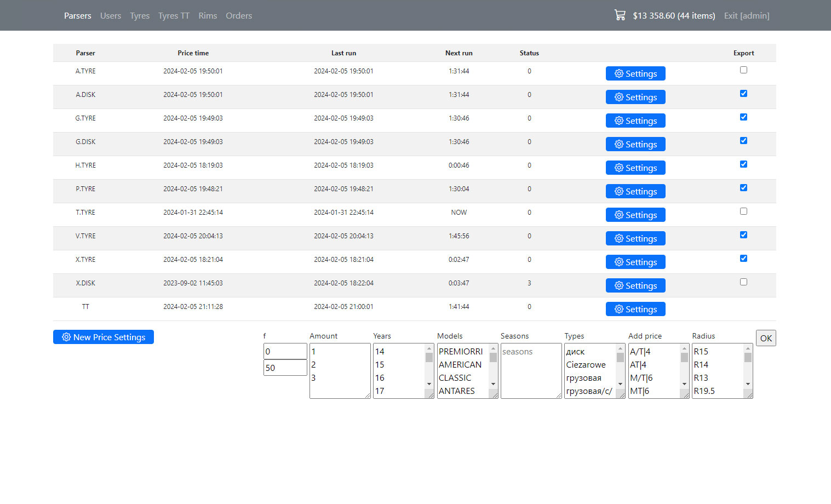831x504 pixels.
Task: Open Settings for V.TYRE parser
Action: [635, 238]
